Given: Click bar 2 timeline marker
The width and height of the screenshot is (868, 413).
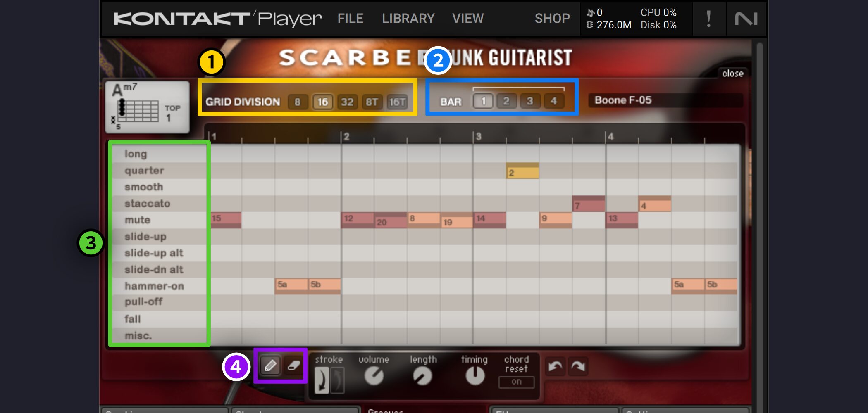Looking at the screenshot, I should point(346,137).
